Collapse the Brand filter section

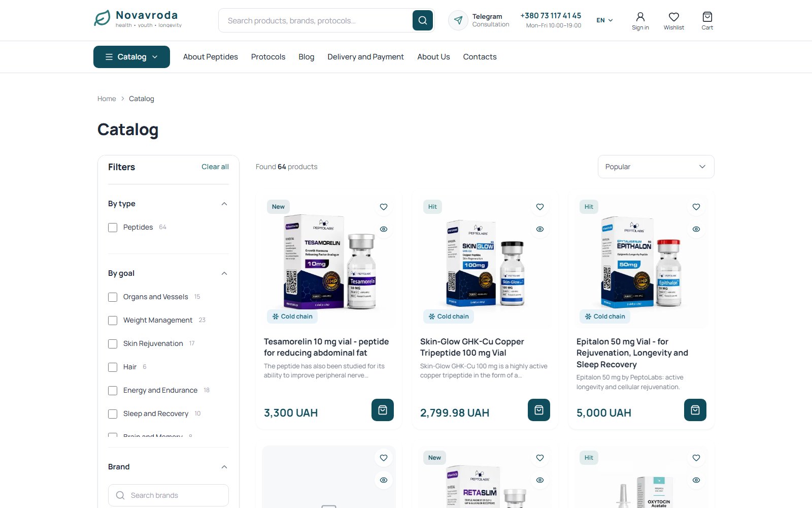224,467
